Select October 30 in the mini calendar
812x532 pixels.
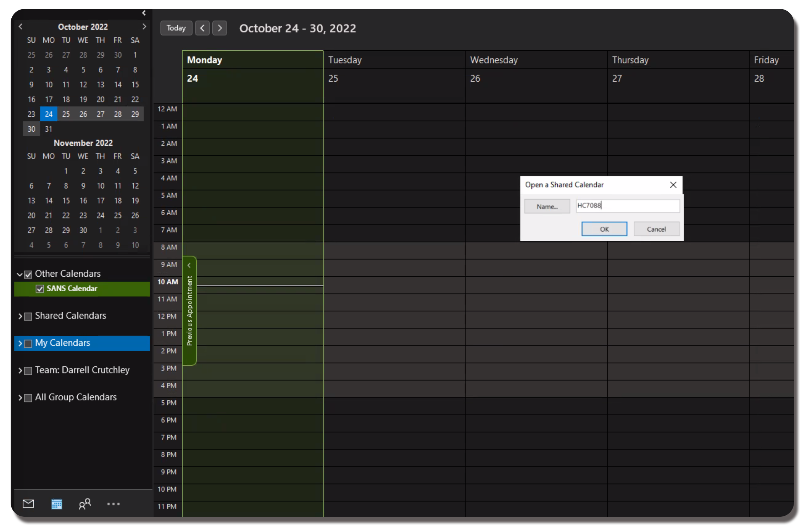click(32, 129)
